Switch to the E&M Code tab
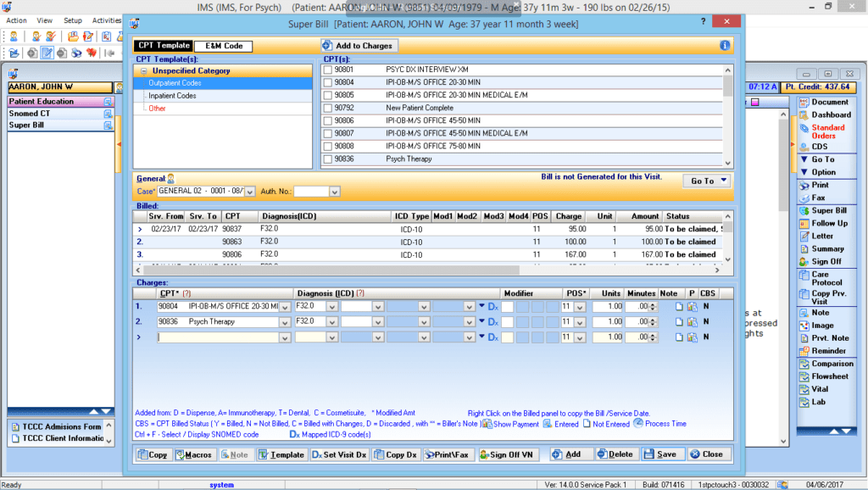 220,46
